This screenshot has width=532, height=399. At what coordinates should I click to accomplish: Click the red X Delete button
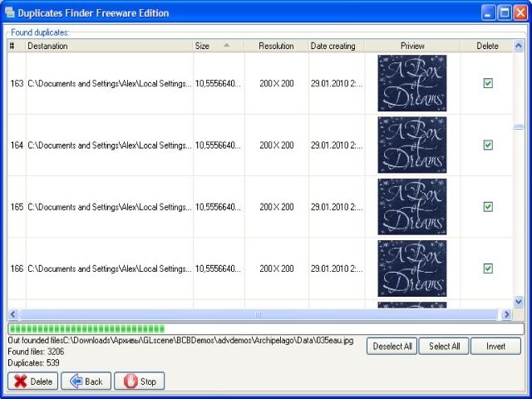32,382
